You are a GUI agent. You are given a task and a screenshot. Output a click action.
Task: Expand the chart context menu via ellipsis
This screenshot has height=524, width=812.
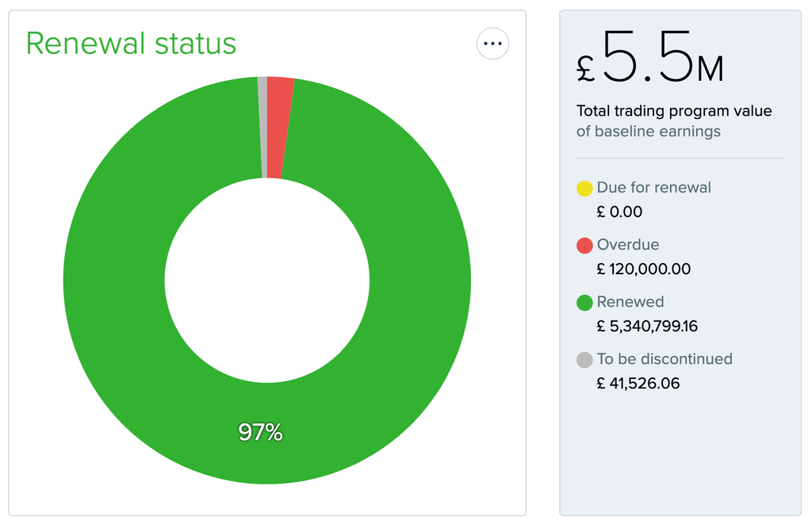tap(492, 44)
